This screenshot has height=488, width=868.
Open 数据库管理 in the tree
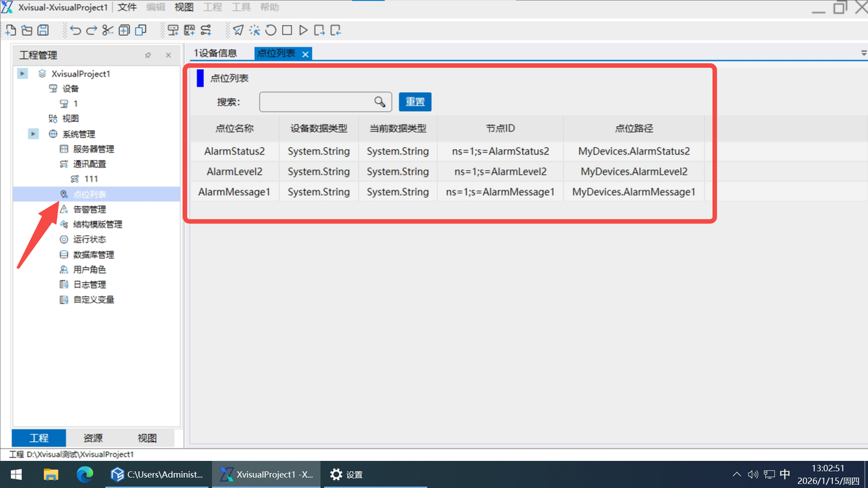pyautogui.click(x=94, y=255)
